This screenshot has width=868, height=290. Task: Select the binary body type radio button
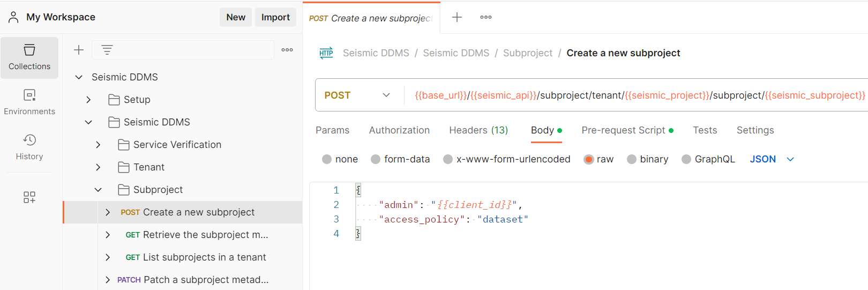pyautogui.click(x=632, y=159)
